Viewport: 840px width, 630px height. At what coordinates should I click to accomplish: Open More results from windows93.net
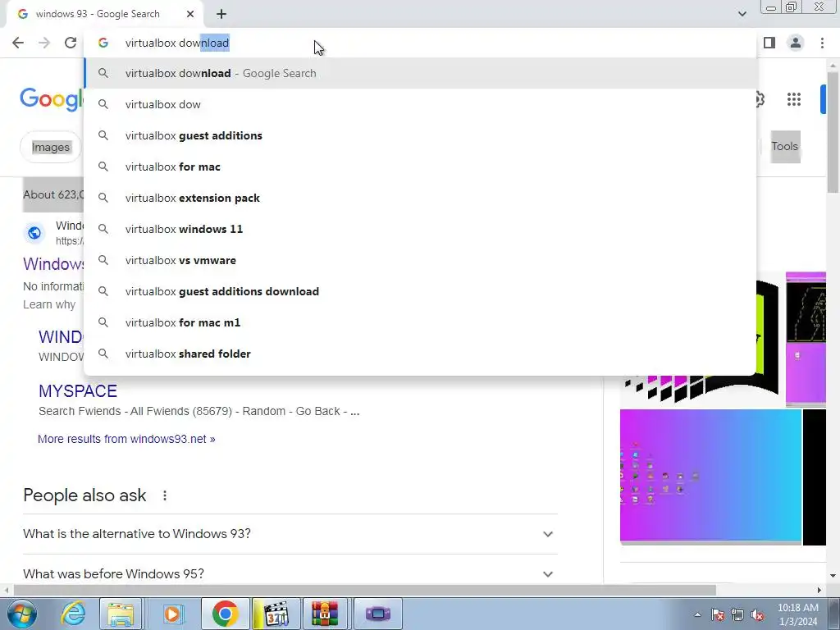tap(126, 439)
